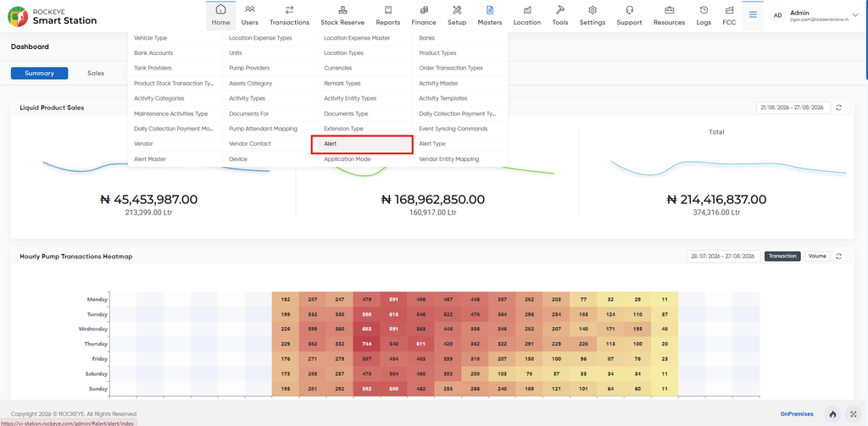Click the OnPremises link in the footer
This screenshot has width=868, height=426.
[797, 414]
